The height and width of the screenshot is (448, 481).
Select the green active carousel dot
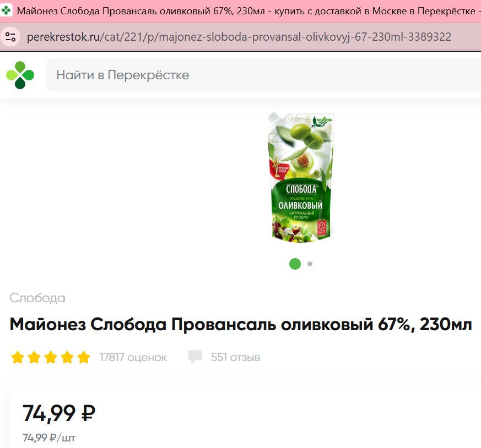point(295,264)
